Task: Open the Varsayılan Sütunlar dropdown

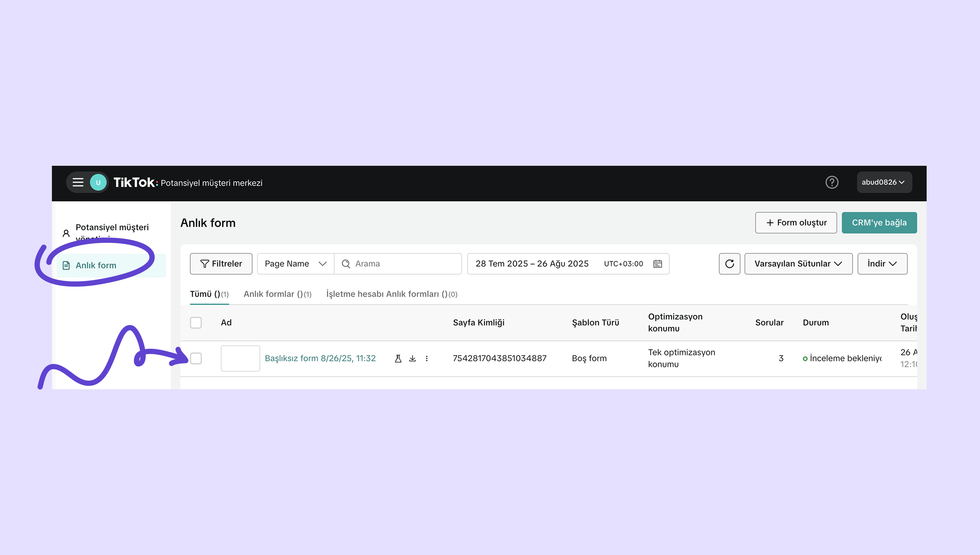Action: 798,263
